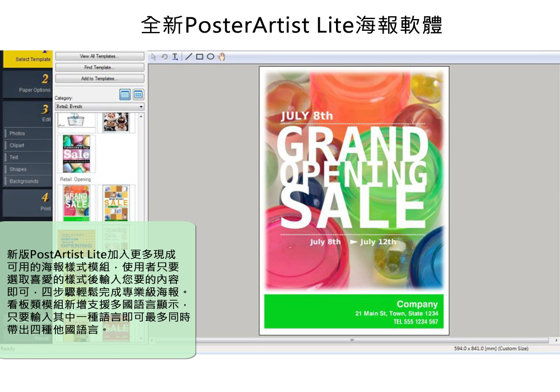Click the July 12th date text
Screen dimensions: 560x392
378,242
